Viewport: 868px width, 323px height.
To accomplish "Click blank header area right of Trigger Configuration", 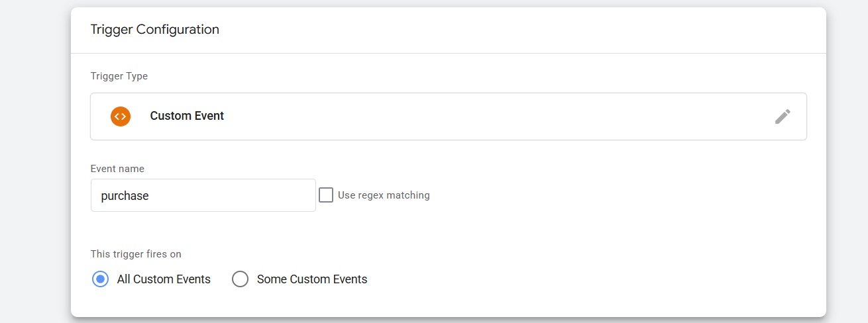I will tap(530, 30).
